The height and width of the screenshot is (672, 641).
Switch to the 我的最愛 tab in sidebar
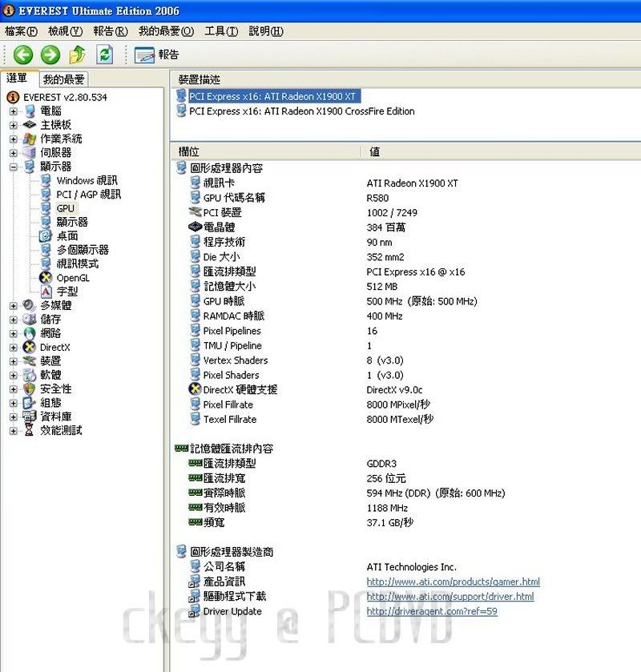(63, 78)
